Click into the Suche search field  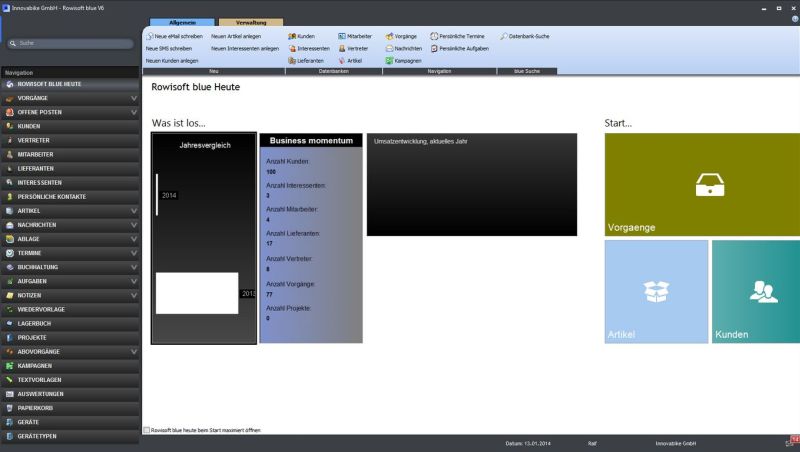(70, 43)
